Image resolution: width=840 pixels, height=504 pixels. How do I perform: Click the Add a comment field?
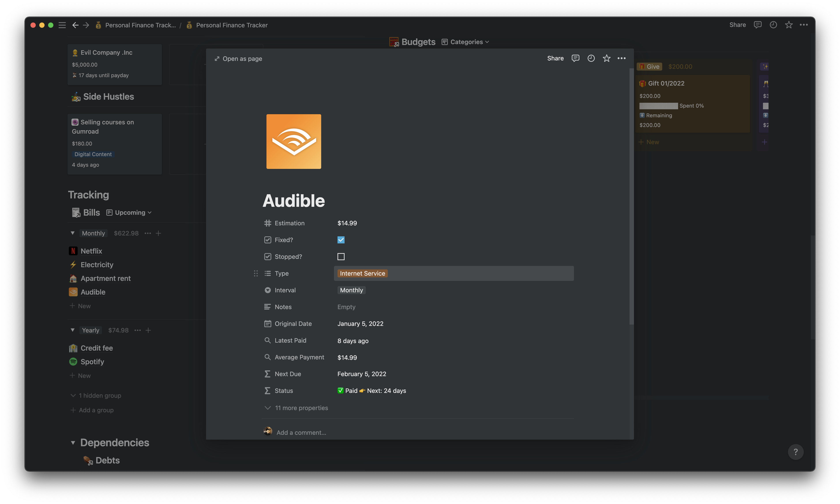click(x=302, y=432)
